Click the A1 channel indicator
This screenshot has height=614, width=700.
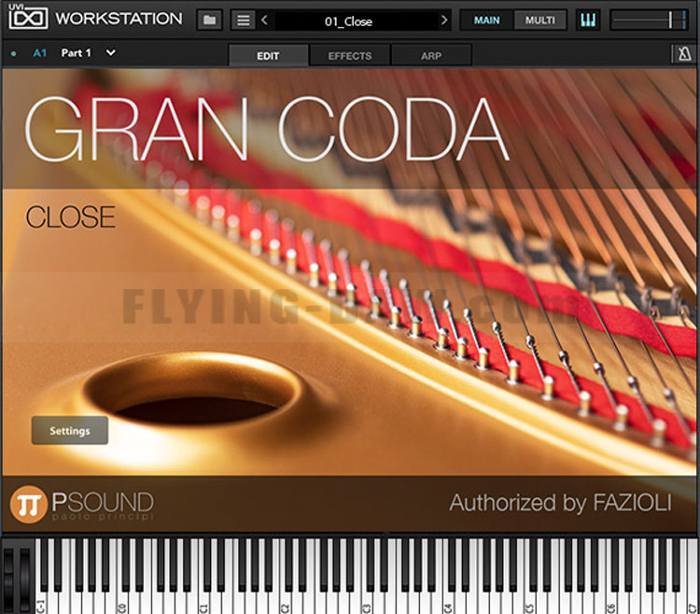click(x=40, y=53)
